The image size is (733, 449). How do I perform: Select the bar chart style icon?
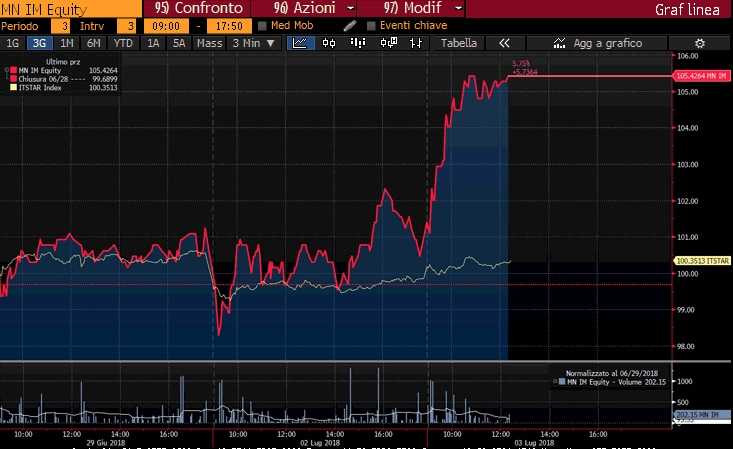358,43
